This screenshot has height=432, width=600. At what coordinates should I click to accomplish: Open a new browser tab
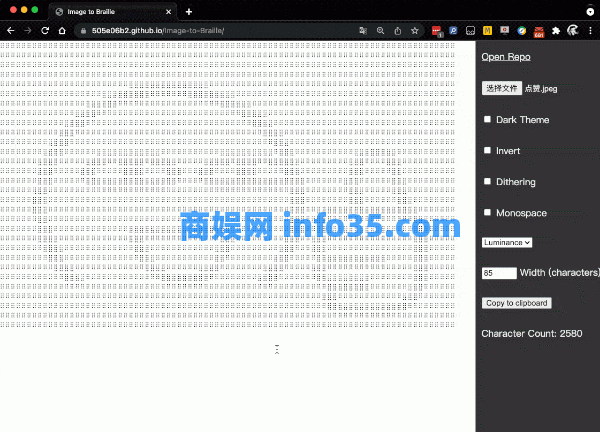pyautogui.click(x=189, y=12)
